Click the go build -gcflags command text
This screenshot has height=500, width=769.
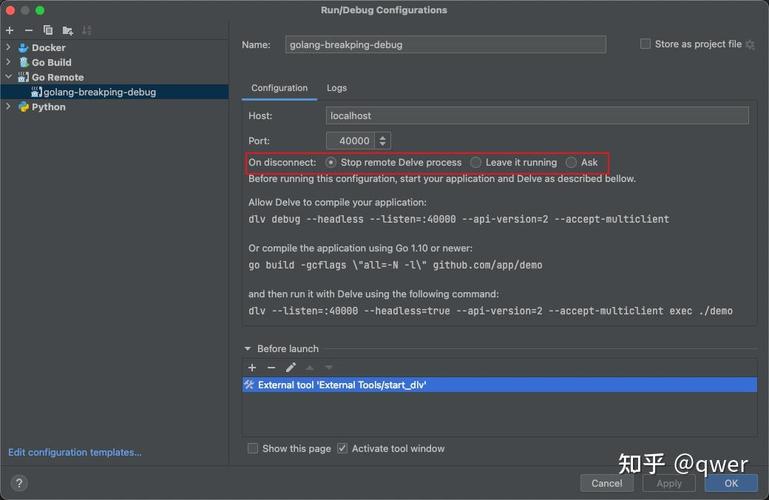point(395,265)
